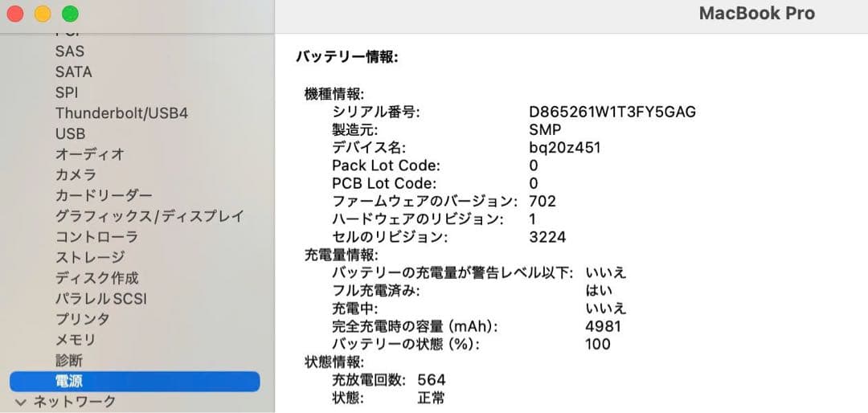Viewport: 868px width, 413px height.
Task: Click the はい value for full charge
Action: point(599,291)
